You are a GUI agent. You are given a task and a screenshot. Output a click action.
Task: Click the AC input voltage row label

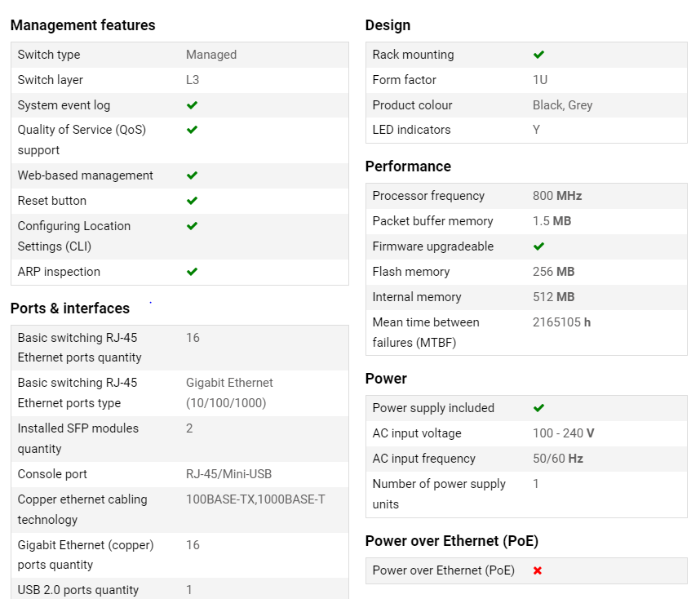click(x=417, y=433)
